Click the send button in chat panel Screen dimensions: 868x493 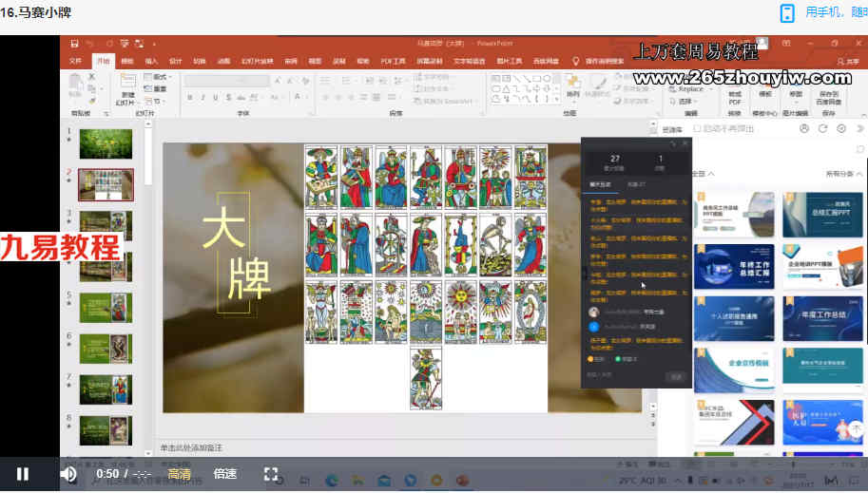[676, 377]
